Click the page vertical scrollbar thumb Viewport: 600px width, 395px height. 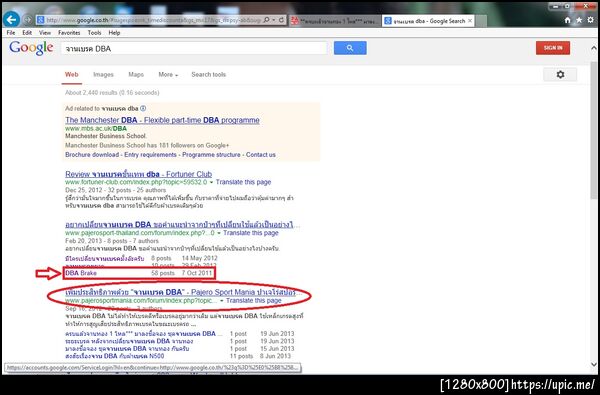593,130
